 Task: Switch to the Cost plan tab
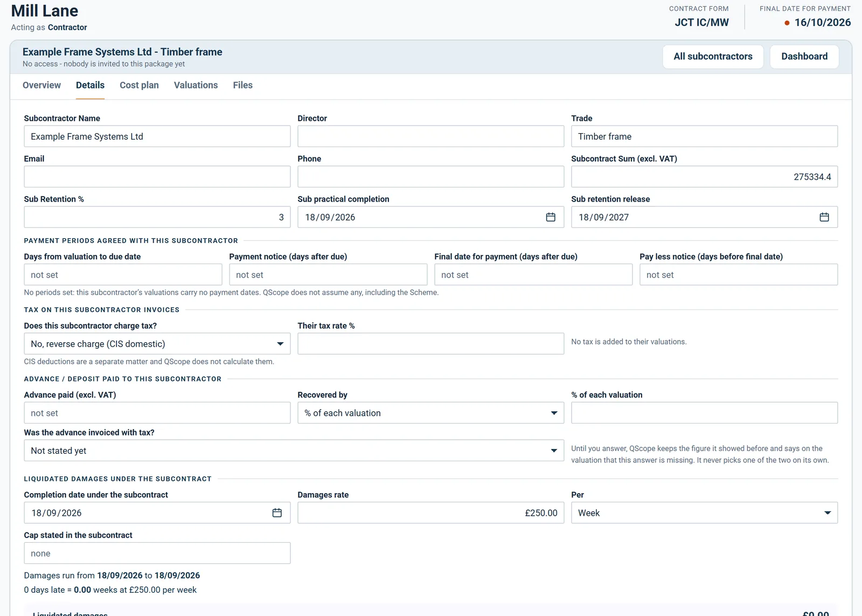[139, 85]
